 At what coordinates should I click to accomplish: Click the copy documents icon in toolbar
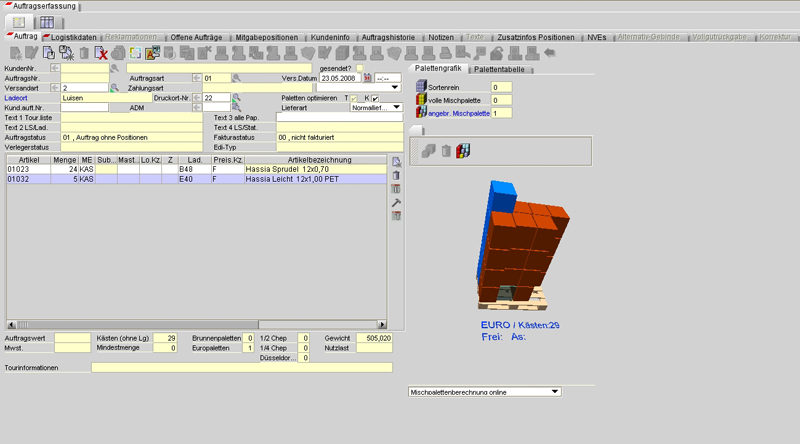[49, 53]
